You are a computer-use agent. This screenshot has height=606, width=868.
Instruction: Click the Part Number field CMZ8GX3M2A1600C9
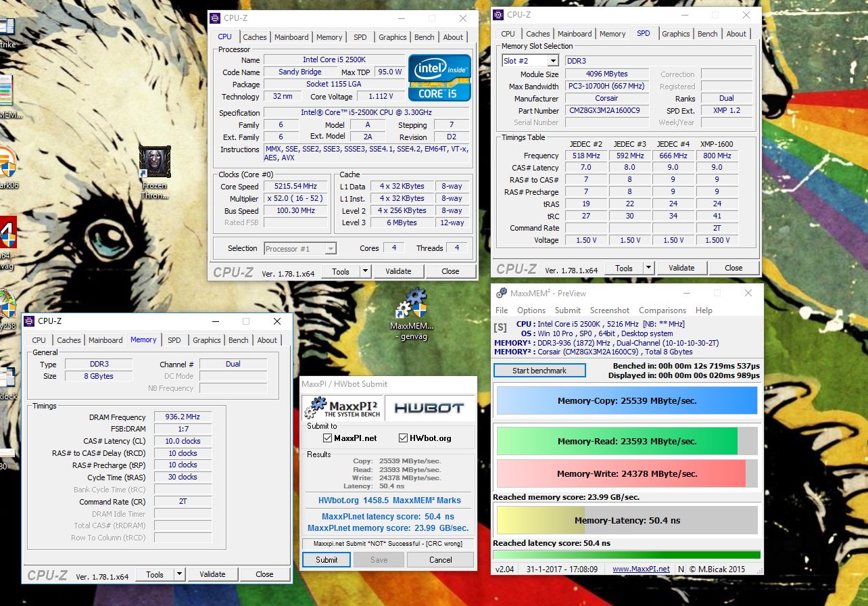pos(606,110)
